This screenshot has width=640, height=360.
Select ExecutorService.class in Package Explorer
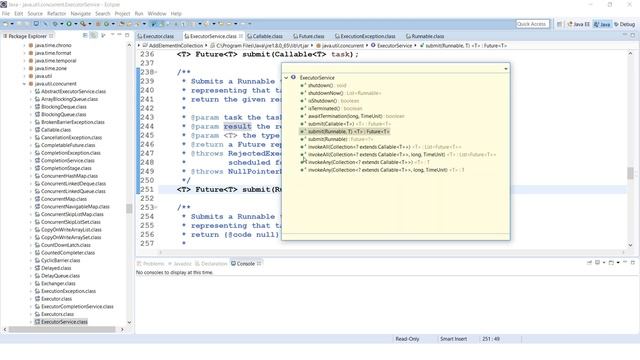(64, 322)
